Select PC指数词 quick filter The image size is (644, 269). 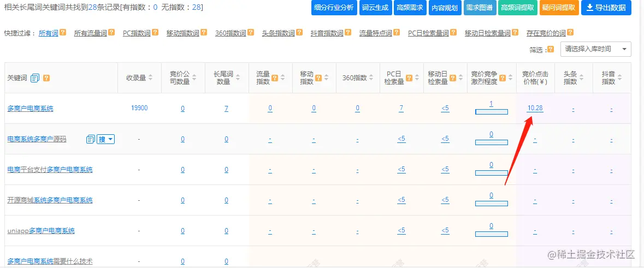click(137, 33)
